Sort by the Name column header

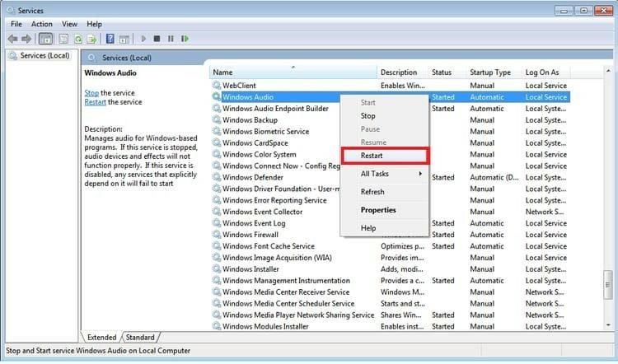pyautogui.click(x=293, y=72)
